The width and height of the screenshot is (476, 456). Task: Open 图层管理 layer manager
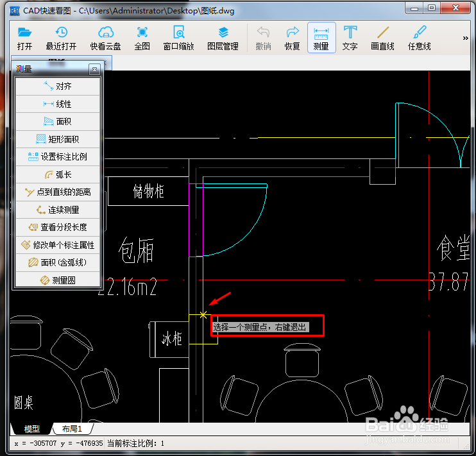point(223,38)
